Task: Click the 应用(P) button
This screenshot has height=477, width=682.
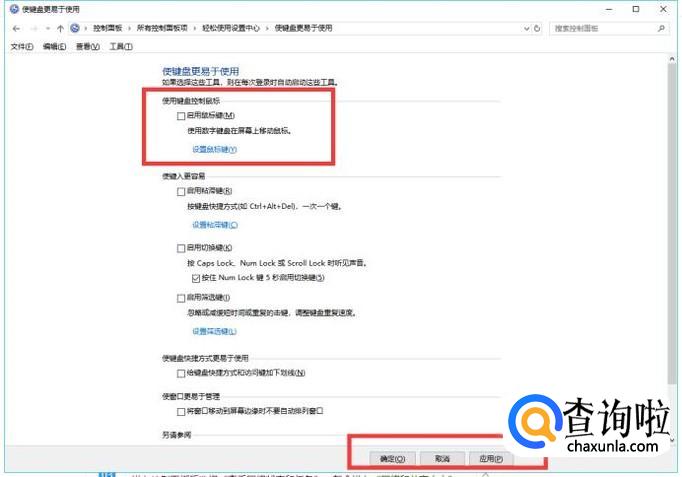Action: pyautogui.click(x=491, y=459)
